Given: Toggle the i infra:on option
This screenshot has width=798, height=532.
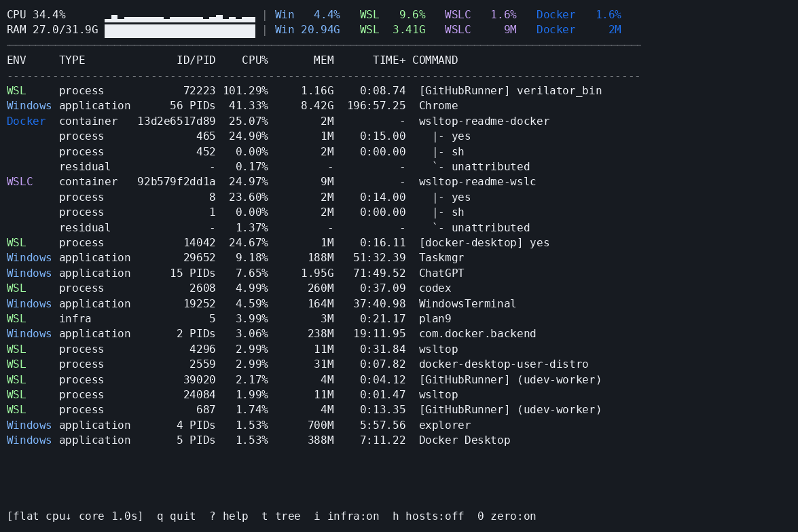Looking at the screenshot, I should point(346,516).
